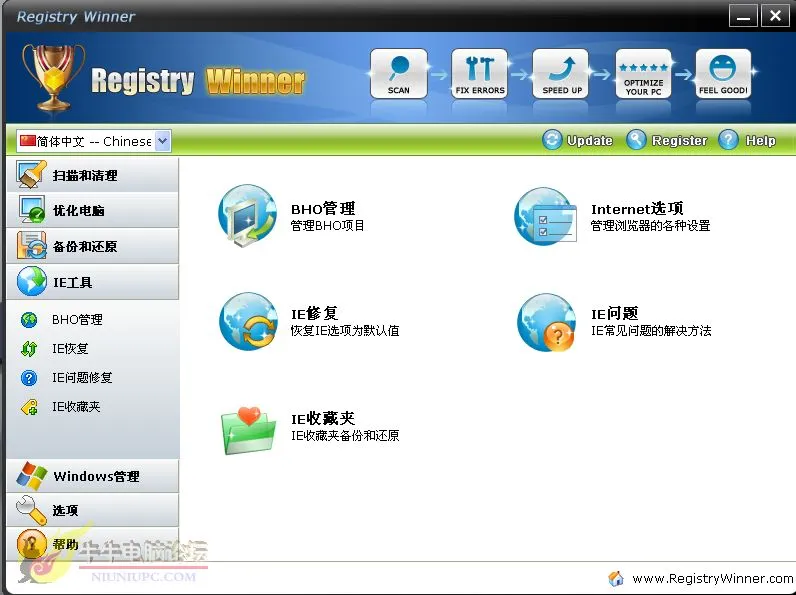This screenshot has height=595, width=796.
Task: Open the Internet选项 globe checklist icon
Action: click(546, 217)
